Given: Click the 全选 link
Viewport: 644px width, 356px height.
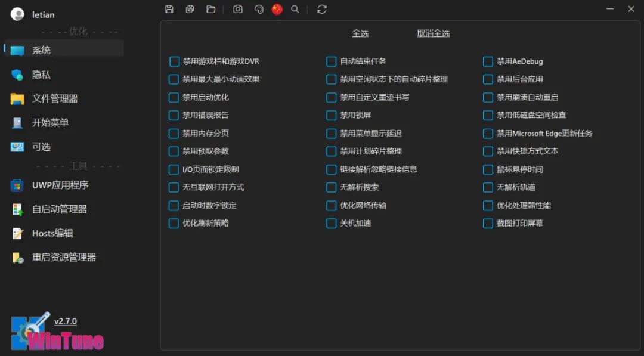Looking at the screenshot, I should [x=360, y=33].
